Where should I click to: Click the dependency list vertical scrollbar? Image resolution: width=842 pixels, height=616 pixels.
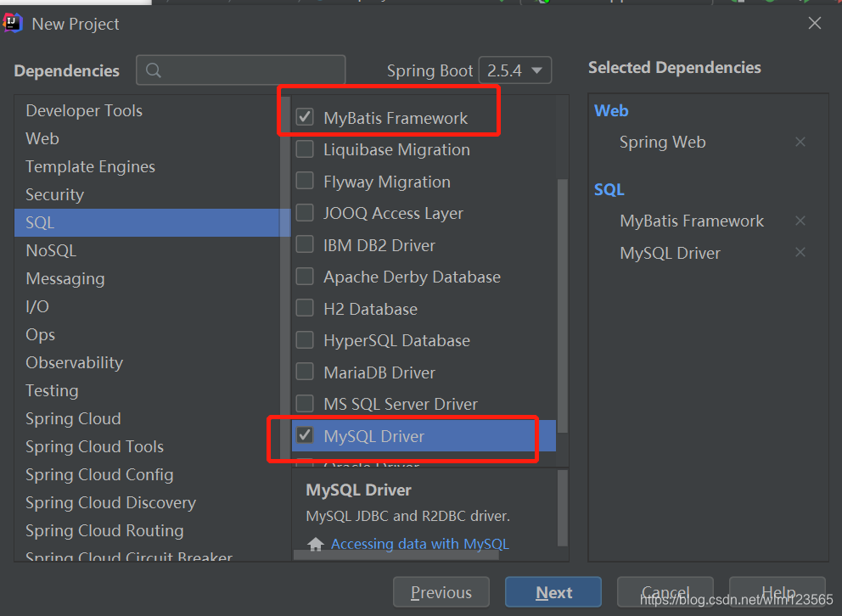(x=563, y=305)
